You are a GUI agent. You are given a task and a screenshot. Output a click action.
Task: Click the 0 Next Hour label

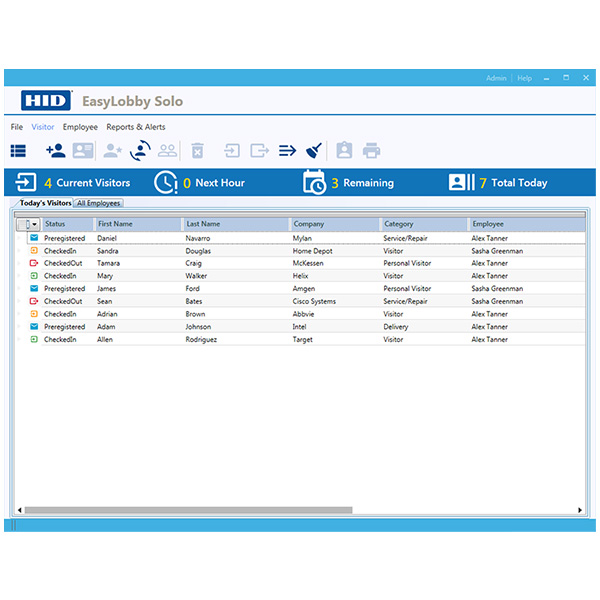(214, 183)
